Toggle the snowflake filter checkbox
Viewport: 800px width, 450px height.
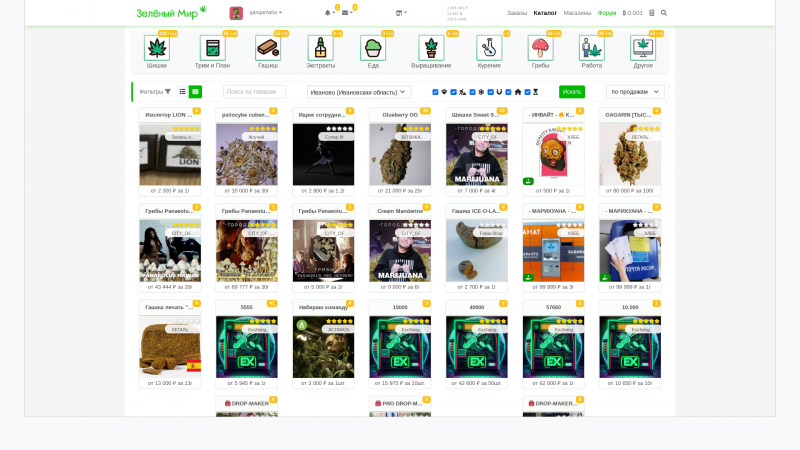[x=472, y=92]
